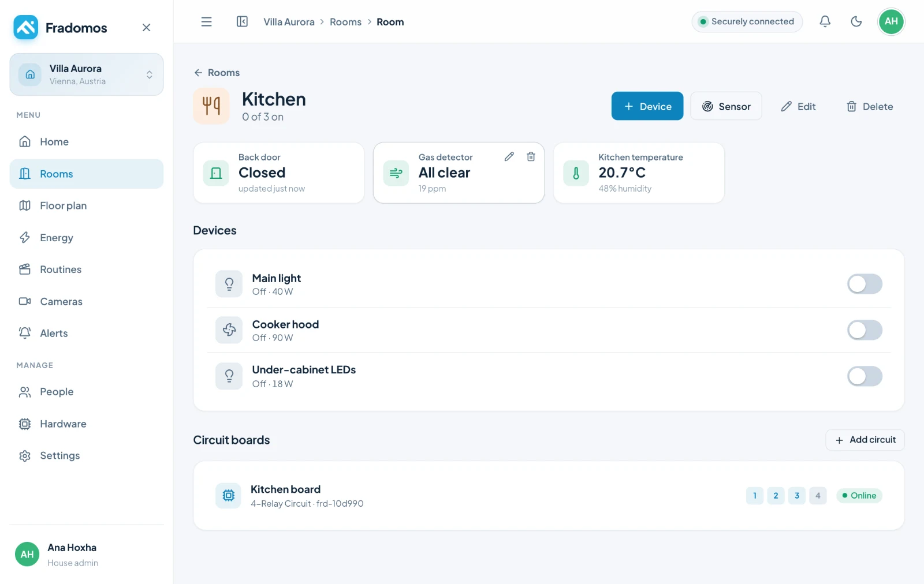Image resolution: width=924 pixels, height=584 pixels.
Task: Open the hamburger menu icon
Action: click(x=206, y=22)
